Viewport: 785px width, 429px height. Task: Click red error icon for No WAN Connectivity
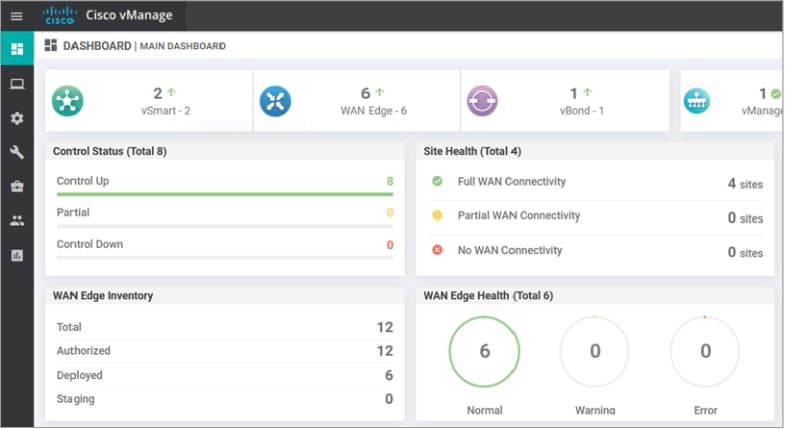[x=437, y=249]
